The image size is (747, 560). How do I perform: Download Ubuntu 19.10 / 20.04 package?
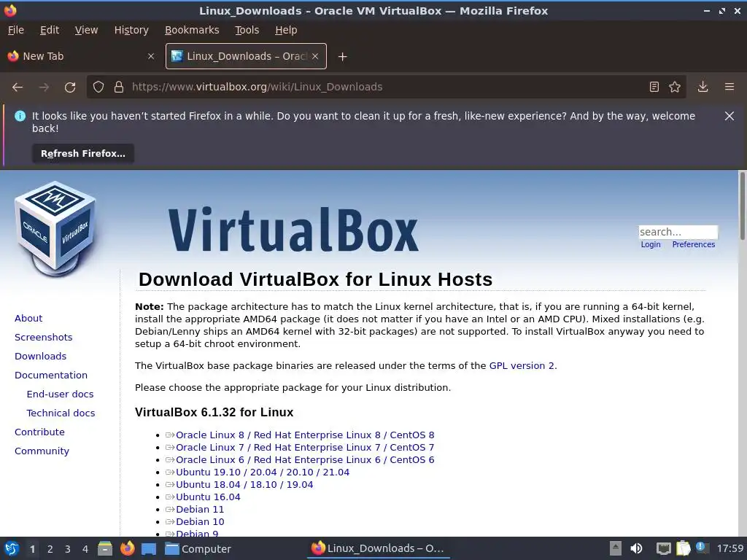click(x=263, y=472)
